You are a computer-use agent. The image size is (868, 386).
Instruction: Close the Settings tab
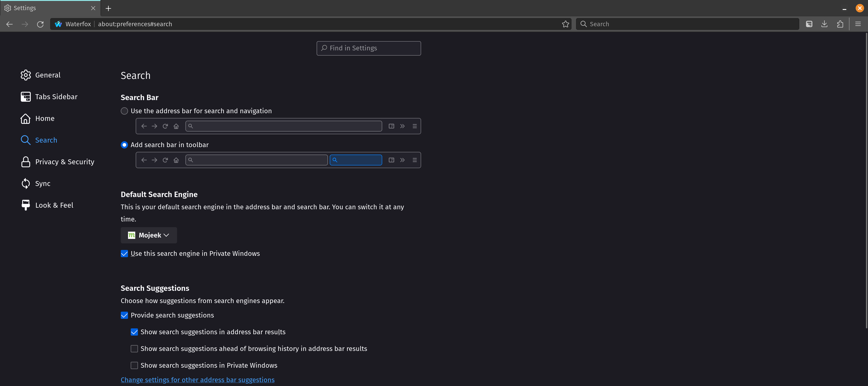click(93, 8)
